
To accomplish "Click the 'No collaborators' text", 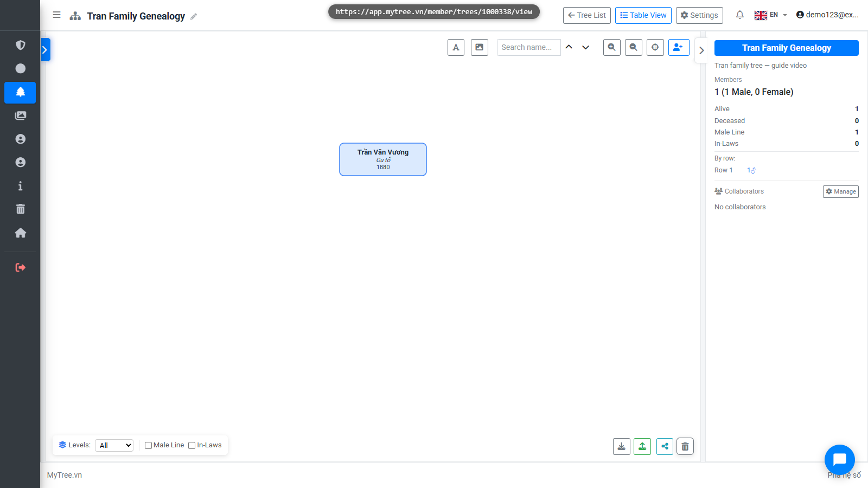I will pyautogui.click(x=740, y=207).
